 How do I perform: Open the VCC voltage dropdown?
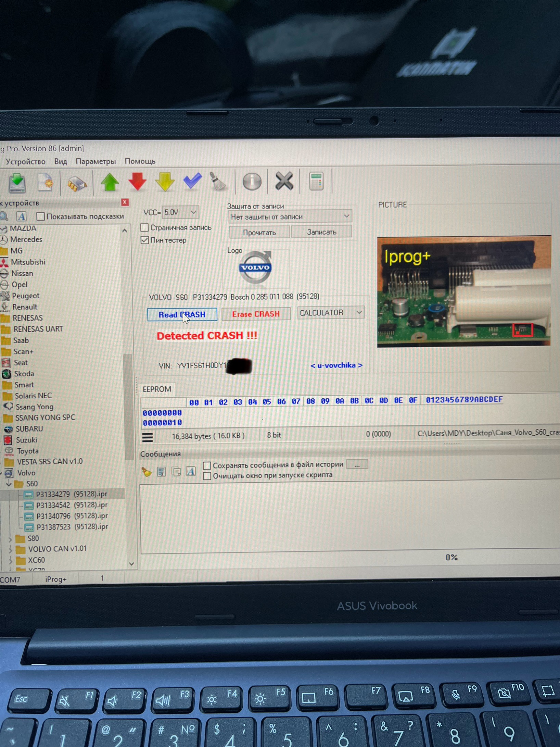[x=180, y=212]
